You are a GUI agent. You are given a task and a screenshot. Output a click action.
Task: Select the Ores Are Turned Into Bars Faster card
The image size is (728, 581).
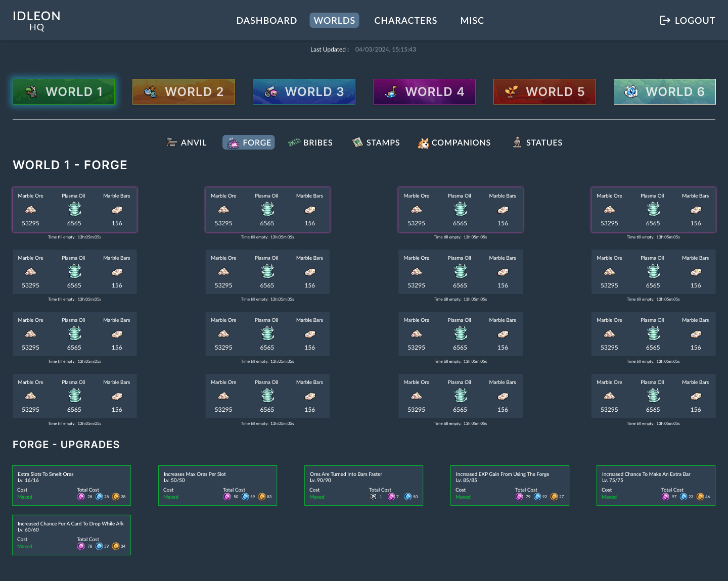tap(364, 486)
